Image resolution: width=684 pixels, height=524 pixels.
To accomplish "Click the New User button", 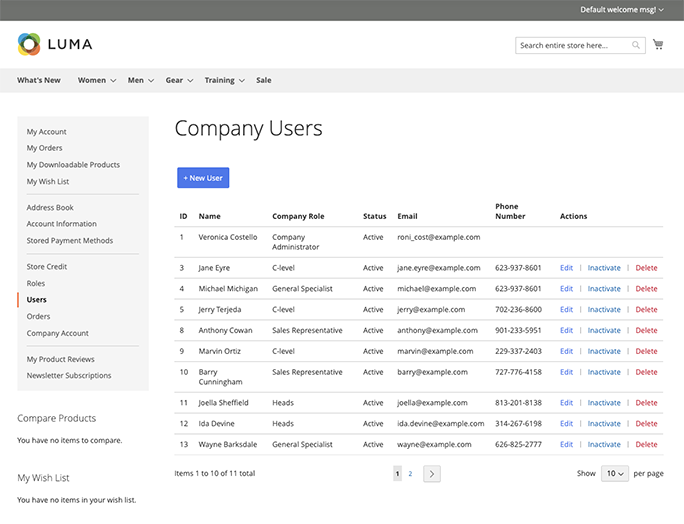I will point(203,178).
